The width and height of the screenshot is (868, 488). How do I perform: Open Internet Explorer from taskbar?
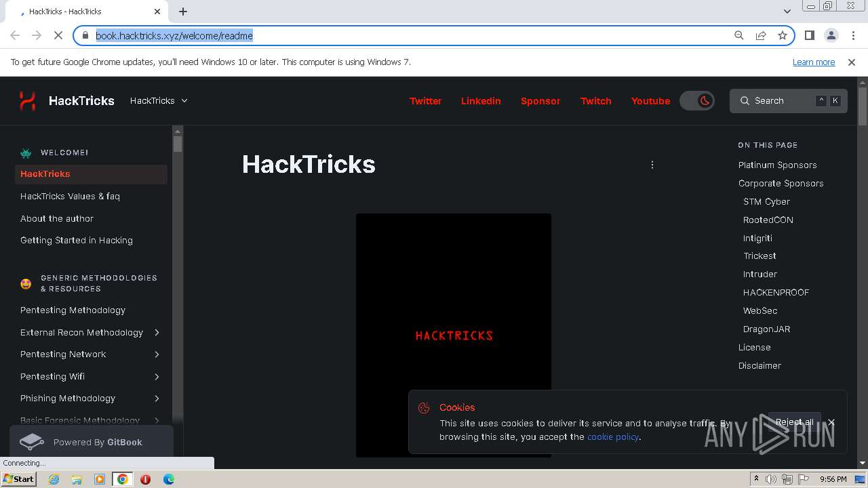[54, 479]
